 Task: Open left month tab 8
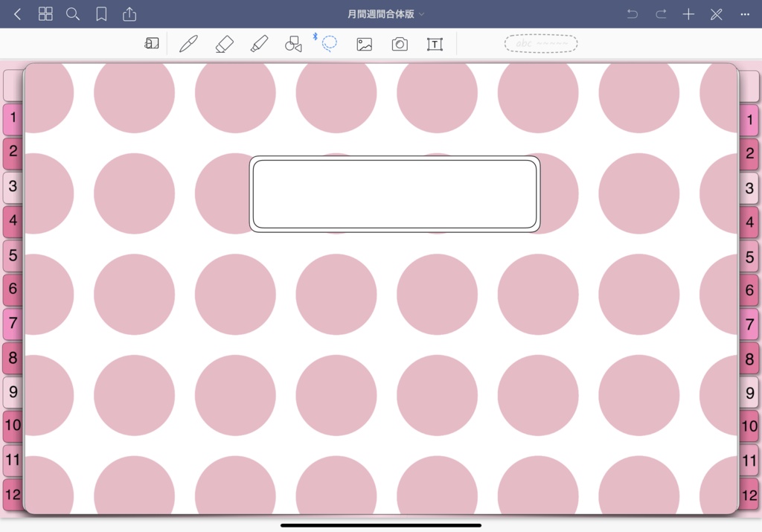click(x=13, y=358)
